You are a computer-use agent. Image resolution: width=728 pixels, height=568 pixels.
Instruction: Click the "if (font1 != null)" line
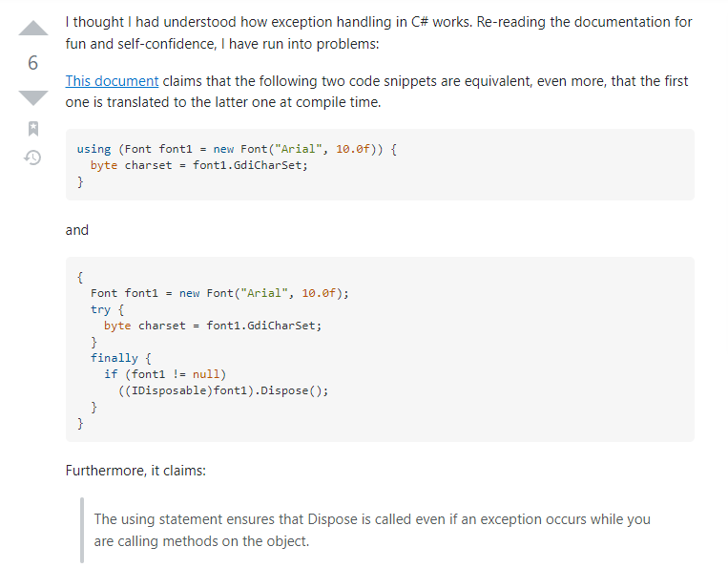pyautogui.click(x=165, y=374)
